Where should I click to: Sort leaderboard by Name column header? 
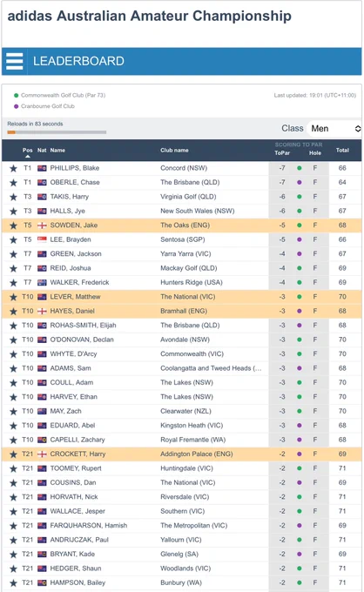pos(57,151)
